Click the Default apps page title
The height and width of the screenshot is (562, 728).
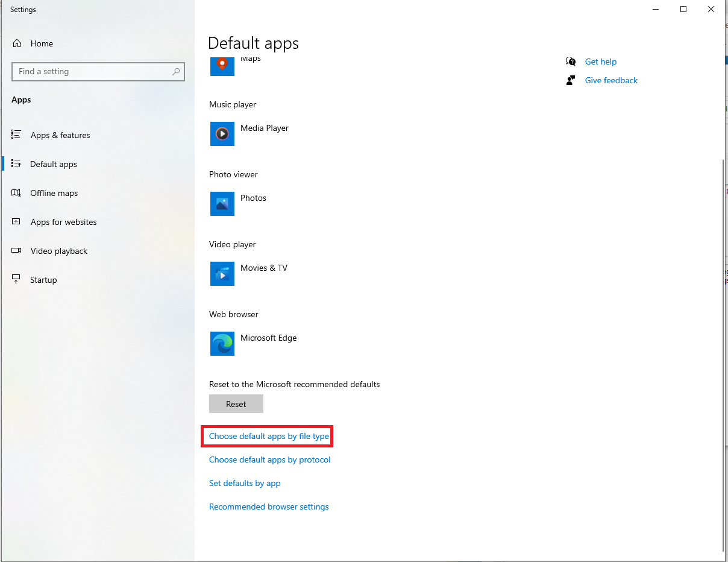[253, 43]
